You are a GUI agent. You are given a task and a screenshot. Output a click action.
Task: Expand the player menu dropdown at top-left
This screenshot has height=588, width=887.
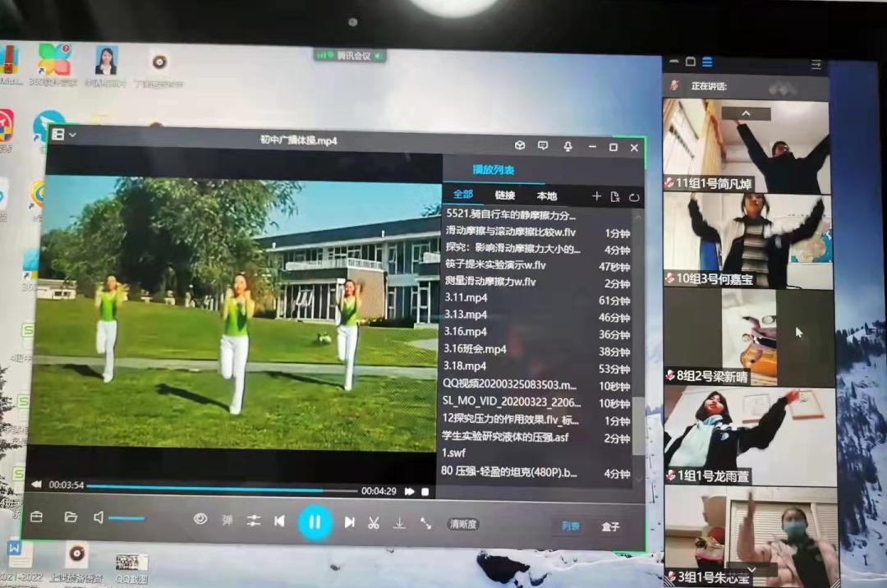pyautogui.click(x=63, y=134)
